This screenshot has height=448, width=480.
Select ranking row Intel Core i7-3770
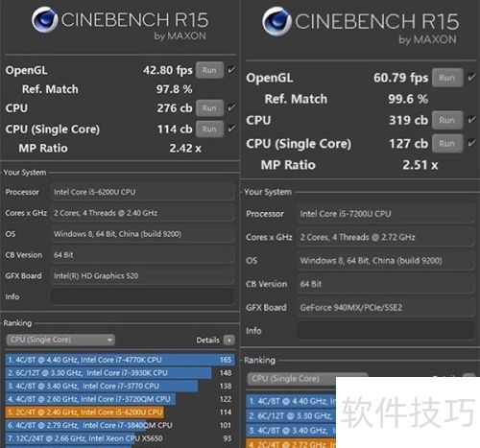point(120,386)
